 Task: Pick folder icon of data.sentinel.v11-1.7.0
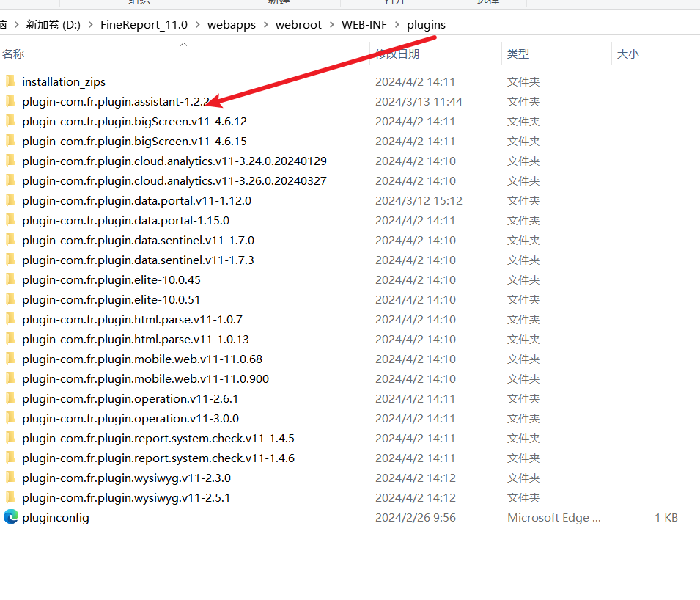pyautogui.click(x=10, y=239)
